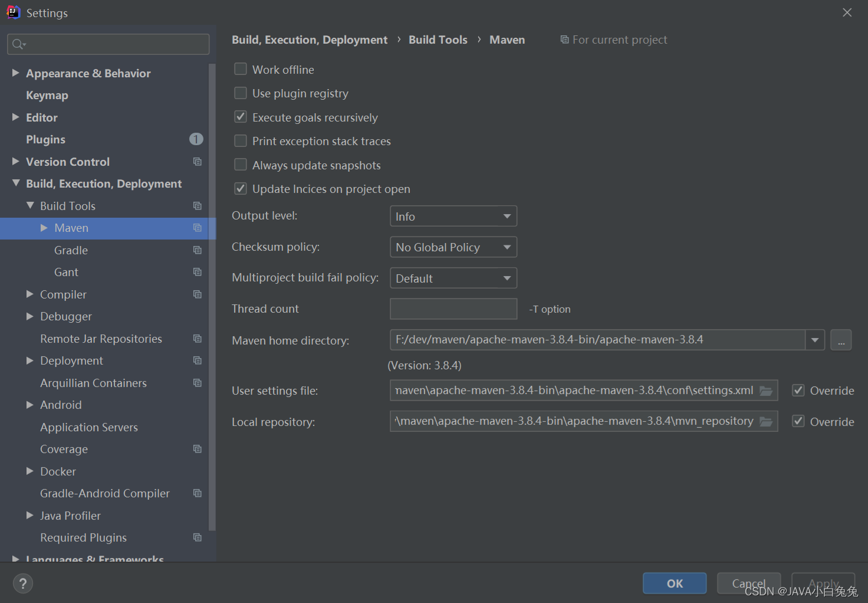The width and height of the screenshot is (868, 603).
Task: Open the help question mark button
Action: tap(23, 584)
